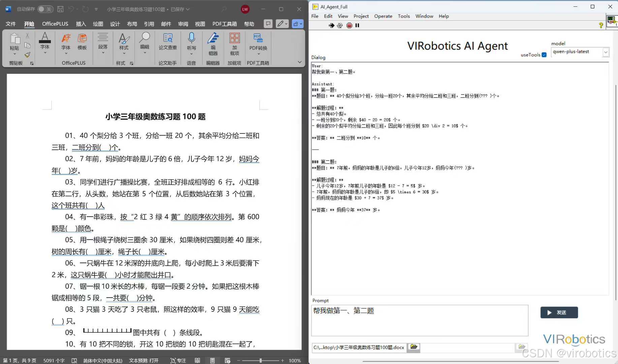Screen dimensions: 618x364
Task: Switch to the 审阅 ribbon tab
Action: point(183,24)
